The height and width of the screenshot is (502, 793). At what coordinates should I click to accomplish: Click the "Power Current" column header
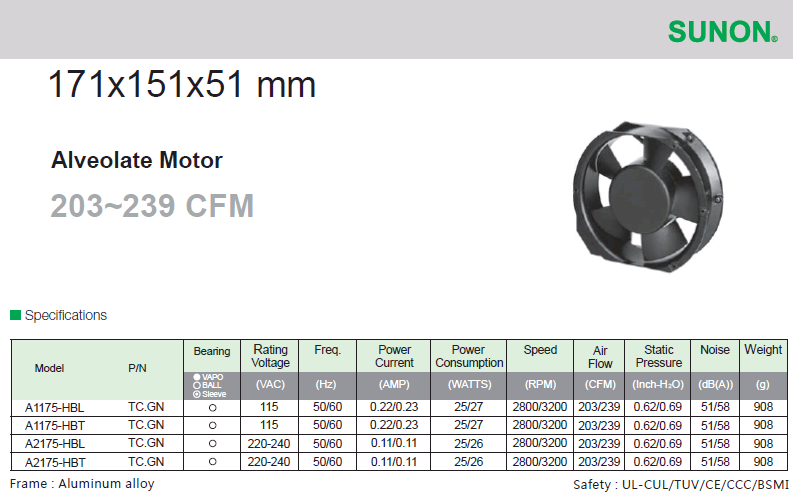394,356
